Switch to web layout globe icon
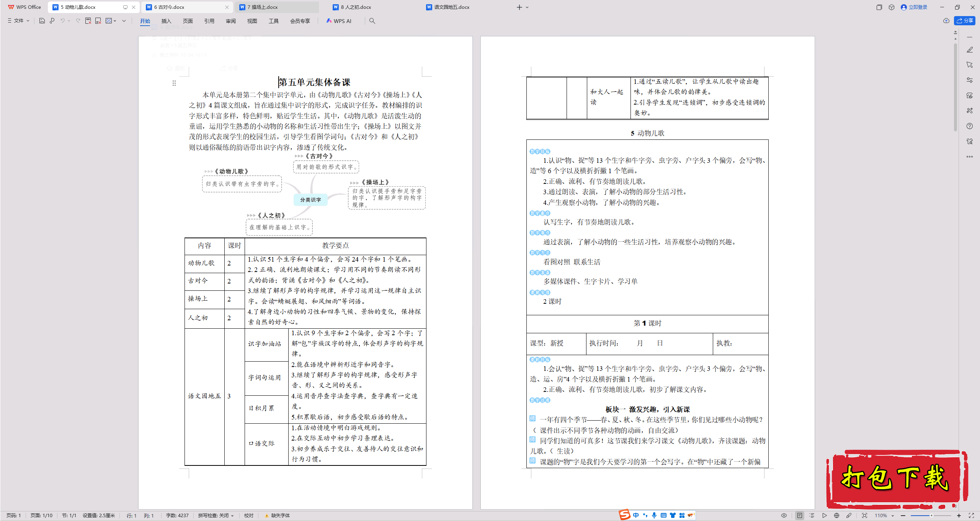Screen dimensions: 980x521 tap(836, 516)
